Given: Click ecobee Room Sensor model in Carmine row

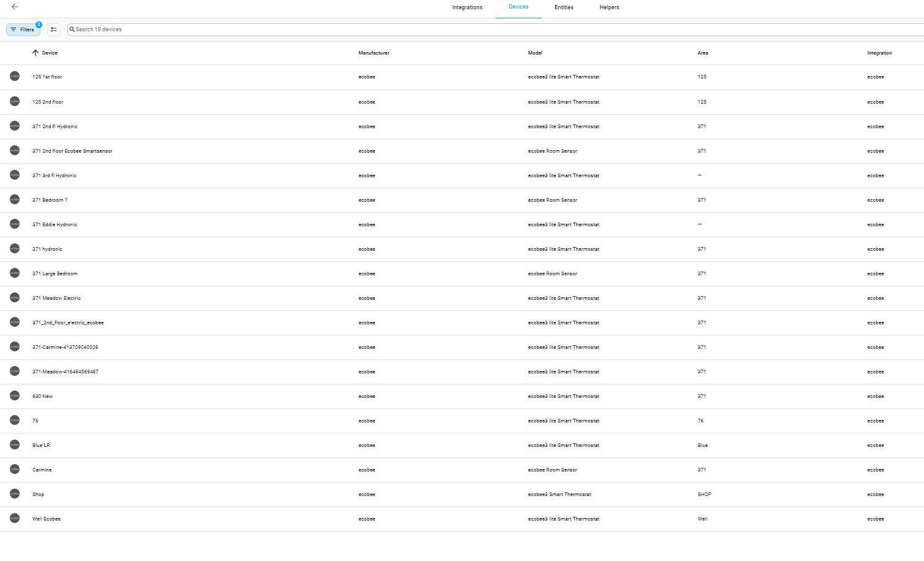Looking at the screenshot, I should click(553, 470).
